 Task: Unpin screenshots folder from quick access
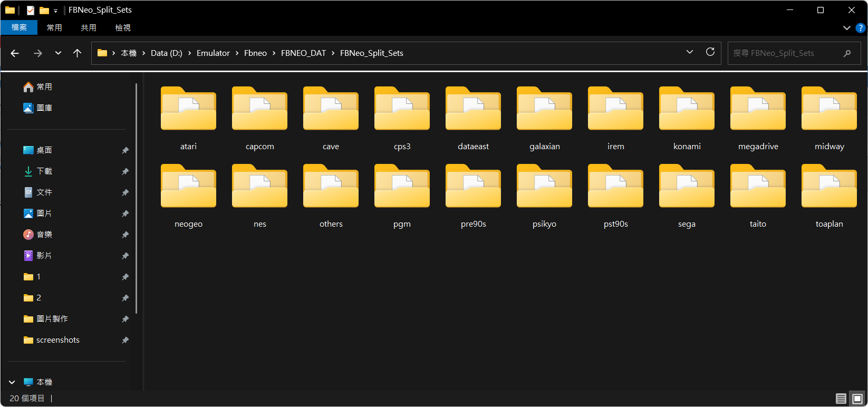click(x=125, y=340)
